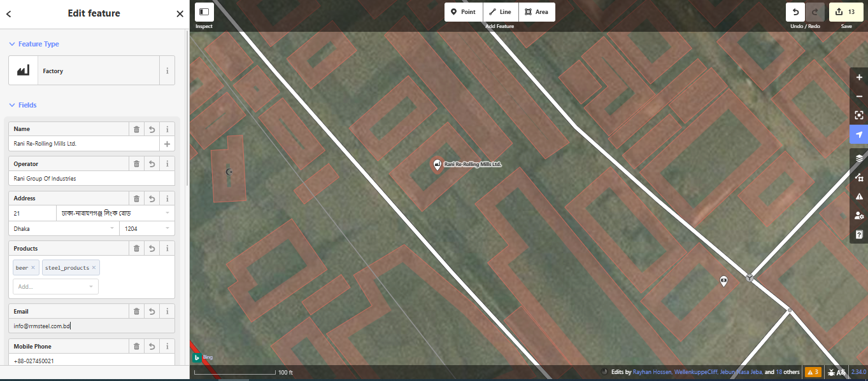
Task: Open the Factory feature type preset
Action: [84, 71]
